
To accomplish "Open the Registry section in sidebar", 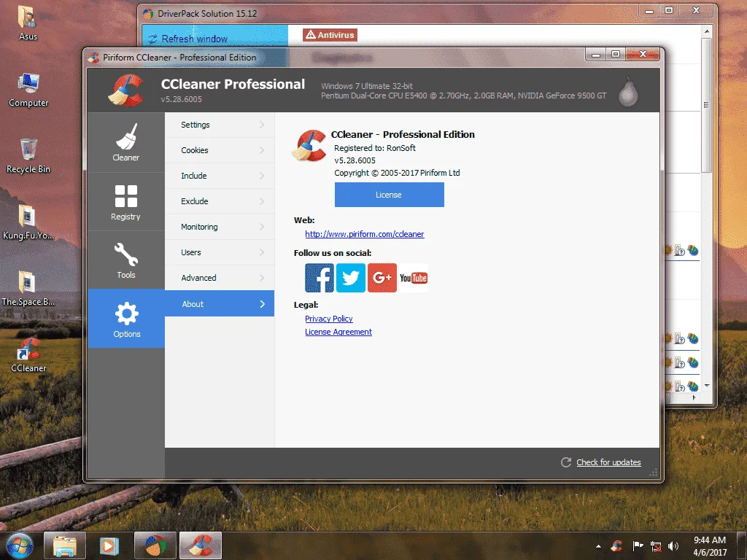I will pos(125,202).
